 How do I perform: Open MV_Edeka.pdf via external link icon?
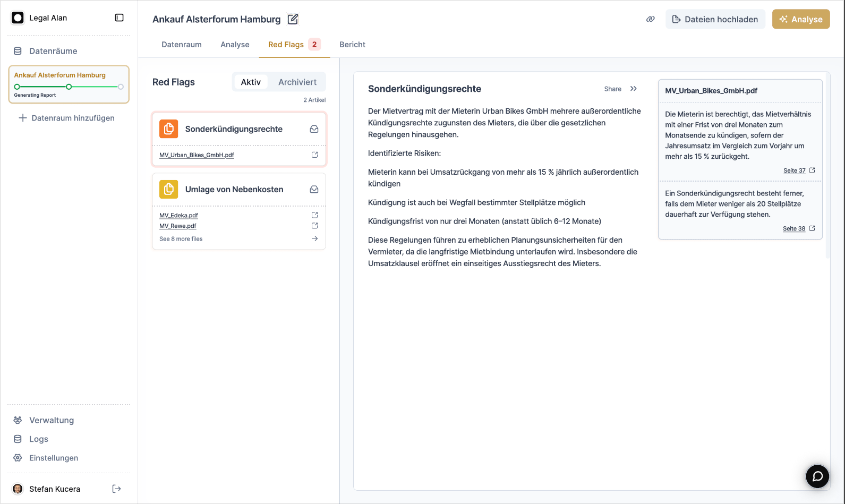point(314,215)
